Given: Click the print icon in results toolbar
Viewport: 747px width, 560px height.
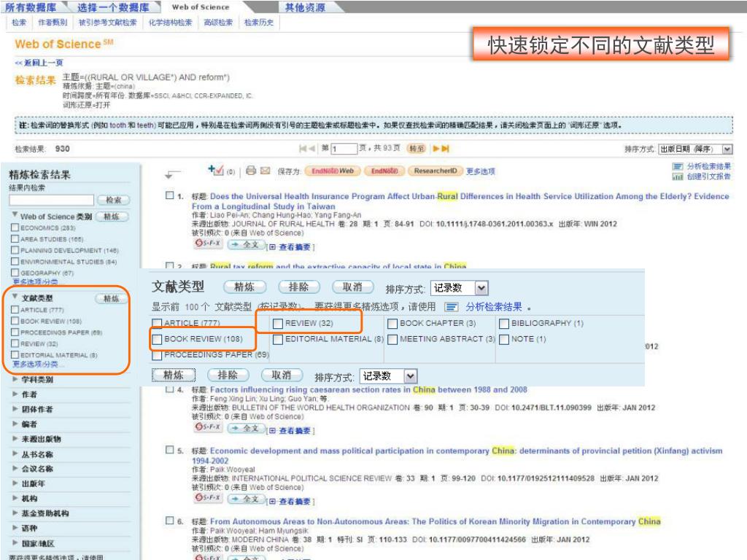Looking at the screenshot, I should [251, 171].
